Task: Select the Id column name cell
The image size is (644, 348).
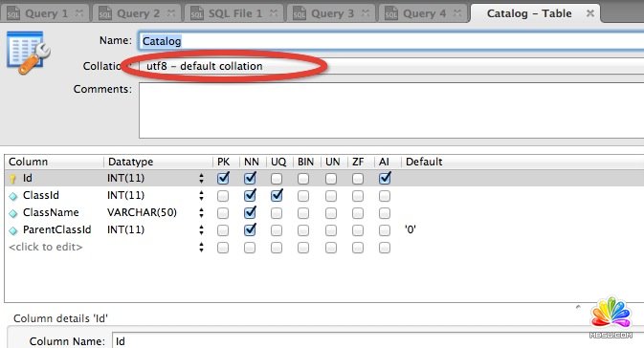Action: pyautogui.click(x=27, y=178)
